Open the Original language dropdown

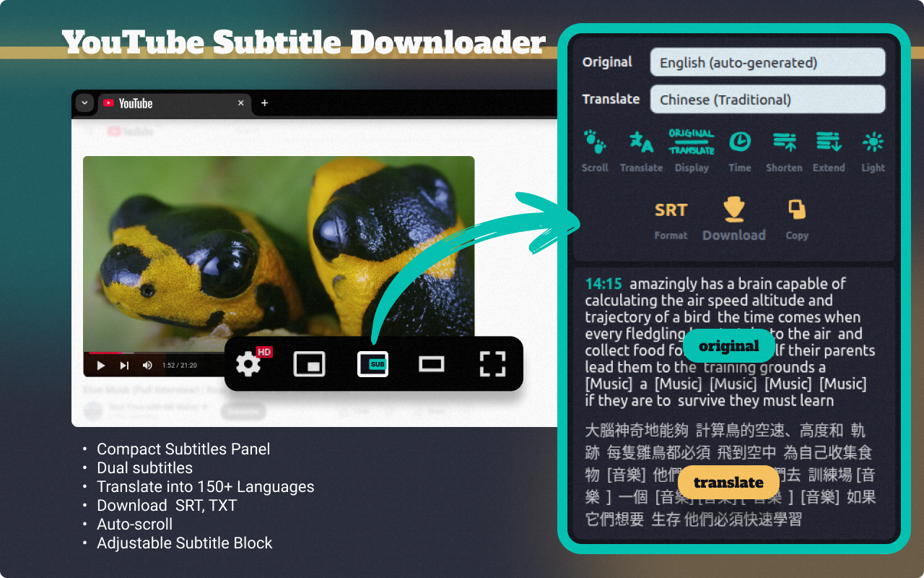tap(767, 62)
